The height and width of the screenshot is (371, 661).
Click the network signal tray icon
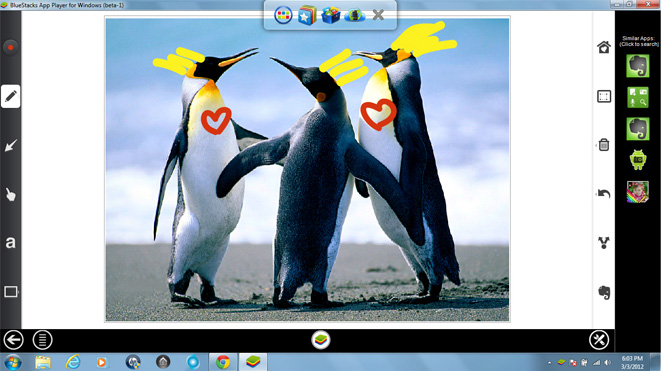click(x=596, y=363)
